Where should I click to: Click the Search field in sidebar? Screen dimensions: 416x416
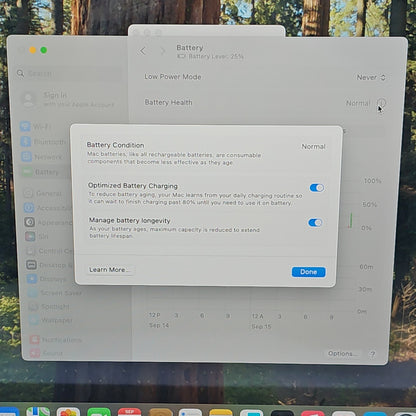[68, 73]
